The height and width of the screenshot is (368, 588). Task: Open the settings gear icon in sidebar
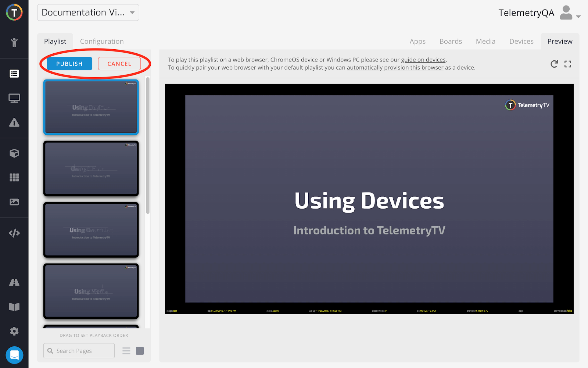click(14, 331)
